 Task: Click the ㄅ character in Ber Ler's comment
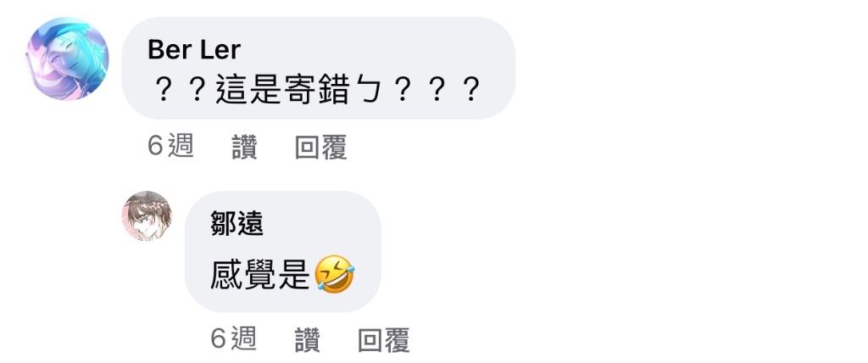point(366,91)
